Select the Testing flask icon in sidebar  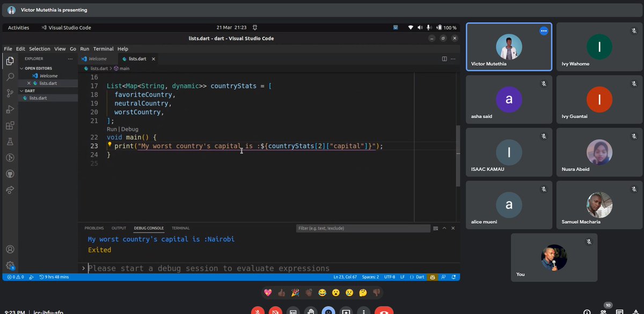click(10, 141)
